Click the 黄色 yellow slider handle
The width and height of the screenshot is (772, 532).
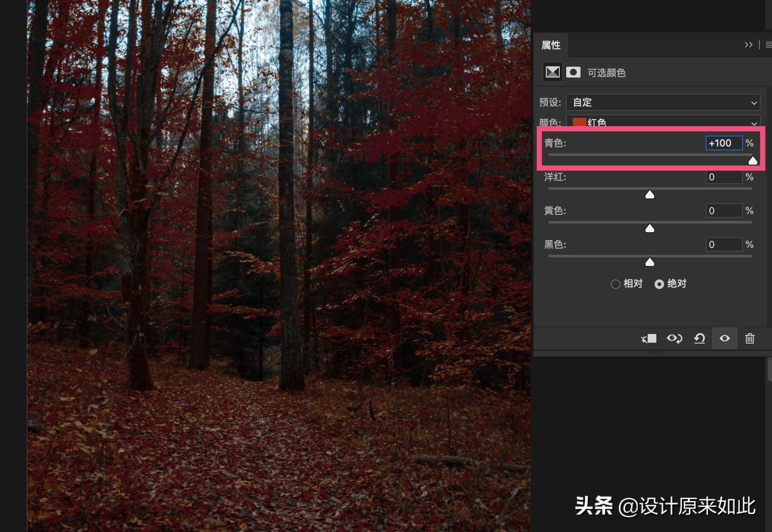pyautogui.click(x=649, y=228)
